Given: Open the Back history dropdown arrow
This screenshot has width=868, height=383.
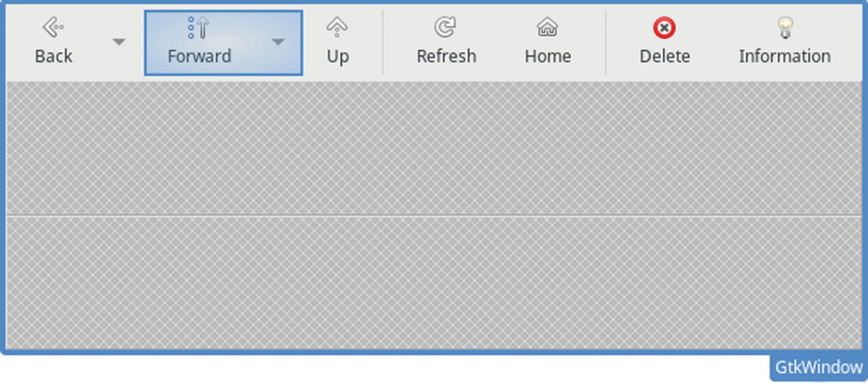Looking at the screenshot, I should (119, 42).
